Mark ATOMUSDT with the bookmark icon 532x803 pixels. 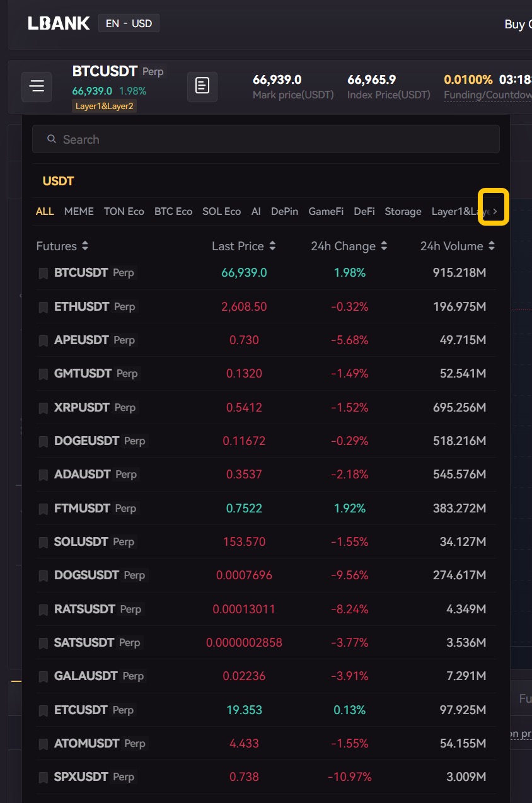[x=43, y=744]
